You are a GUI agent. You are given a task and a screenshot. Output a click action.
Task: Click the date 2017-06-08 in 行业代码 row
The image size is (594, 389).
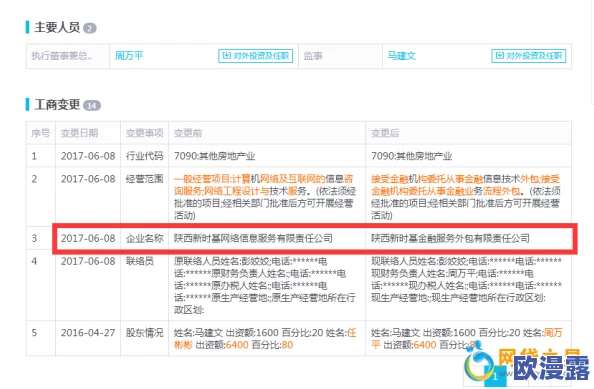88,156
